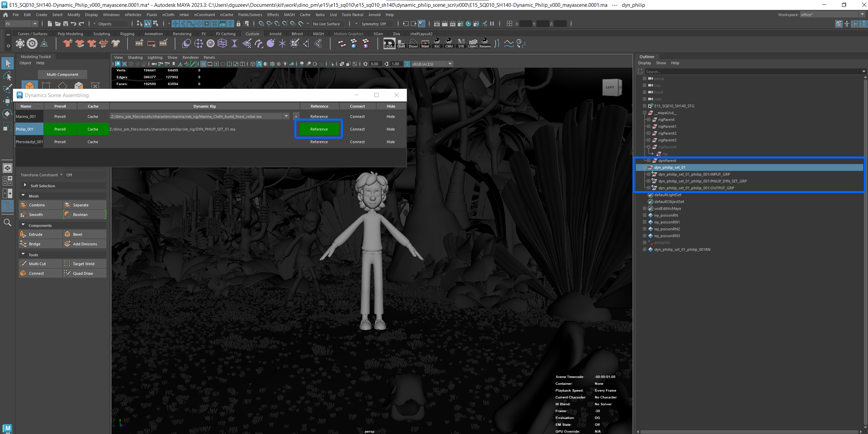Select the Pterodactyl_001 name cell

click(29, 142)
